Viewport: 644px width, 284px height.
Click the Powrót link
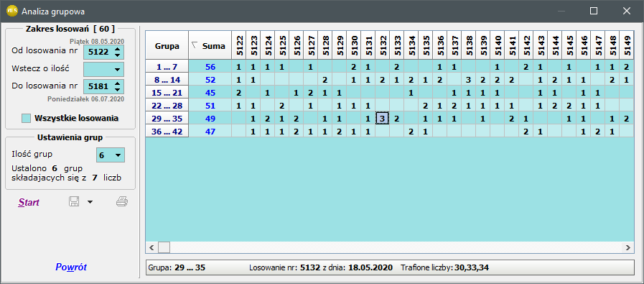click(x=71, y=267)
